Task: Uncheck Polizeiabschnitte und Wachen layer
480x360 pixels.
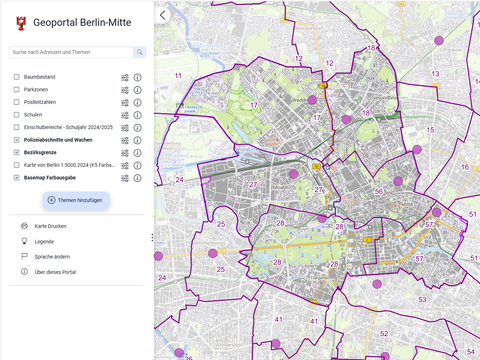Action: click(x=16, y=140)
